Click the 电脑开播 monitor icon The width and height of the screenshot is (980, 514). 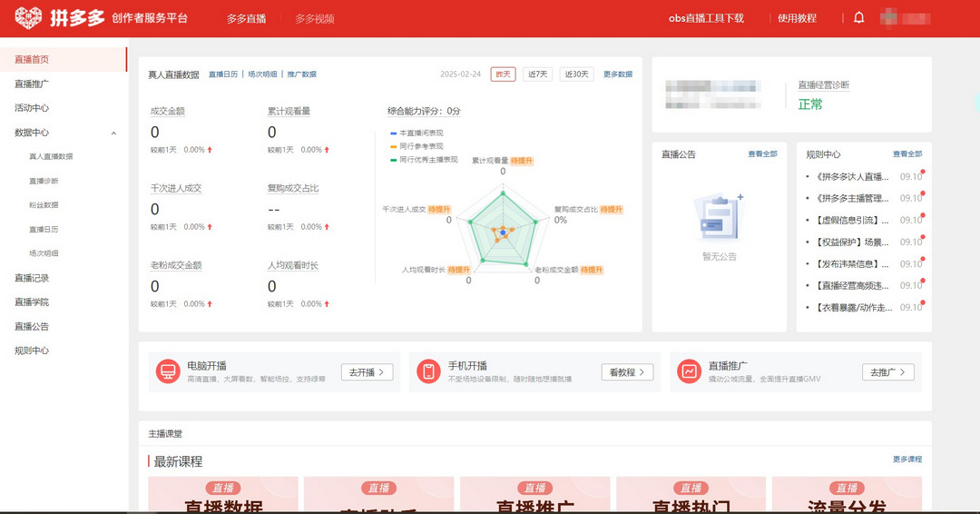tap(168, 371)
